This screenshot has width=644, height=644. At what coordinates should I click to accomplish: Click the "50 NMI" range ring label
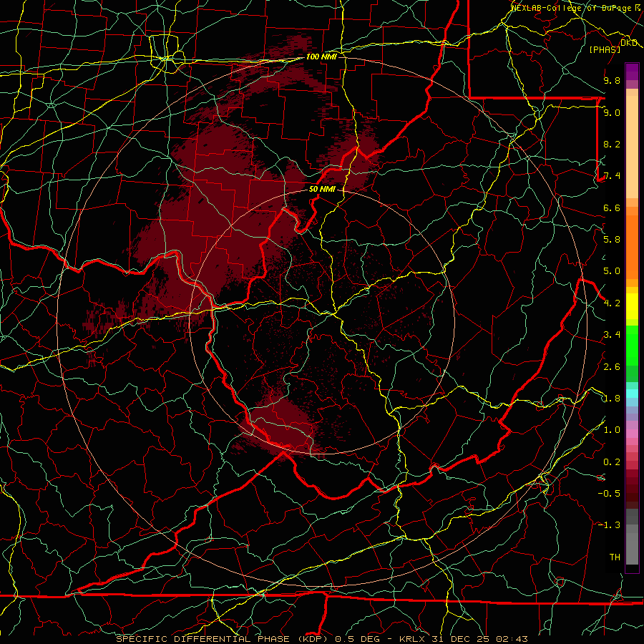(322, 190)
